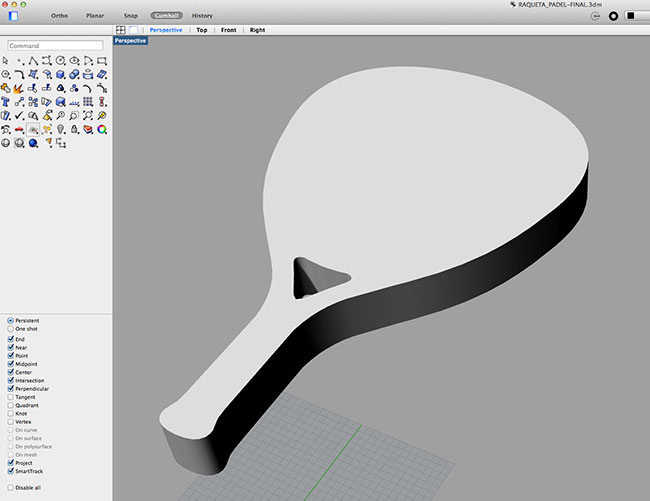Open the Text object tool
The height and width of the screenshot is (501, 650).
tap(6, 102)
